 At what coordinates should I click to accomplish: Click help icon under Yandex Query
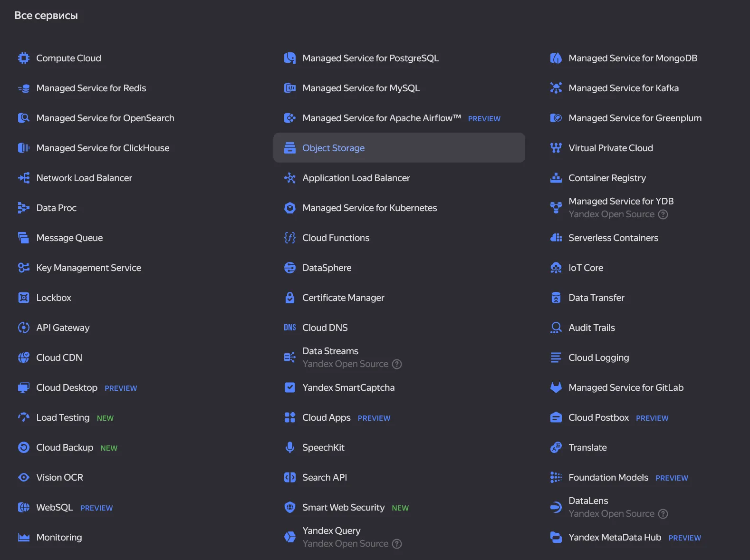397,544
